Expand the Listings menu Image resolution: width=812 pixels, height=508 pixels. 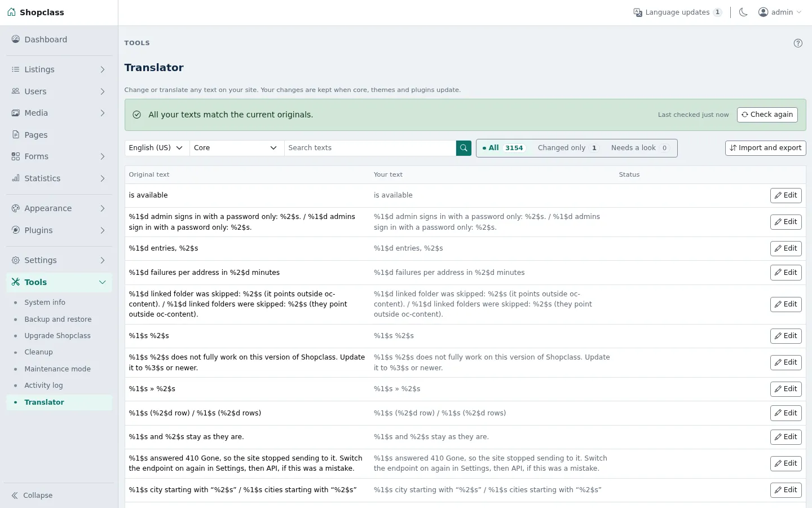click(x=59, y=69)
